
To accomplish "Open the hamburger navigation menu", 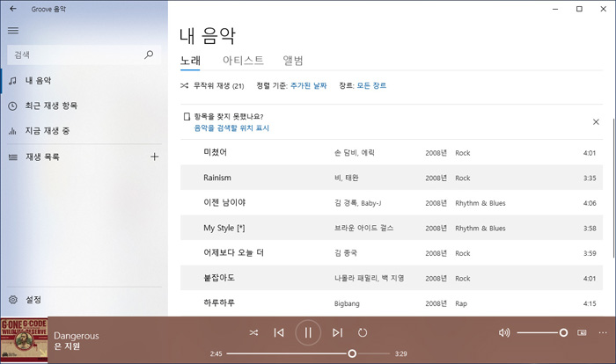I will click(x=13, y=30).
